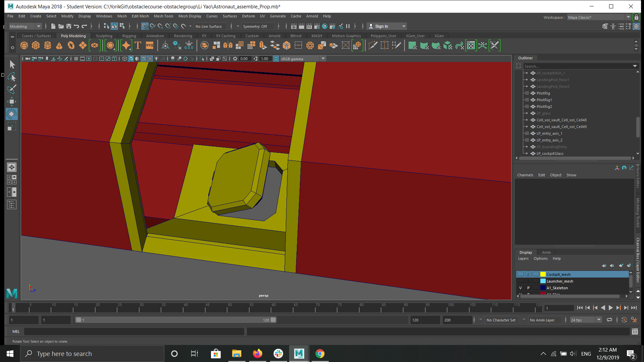Create a polygon sphere from shelf
This screenshot has height=362, width=644.
click(24, 45)
